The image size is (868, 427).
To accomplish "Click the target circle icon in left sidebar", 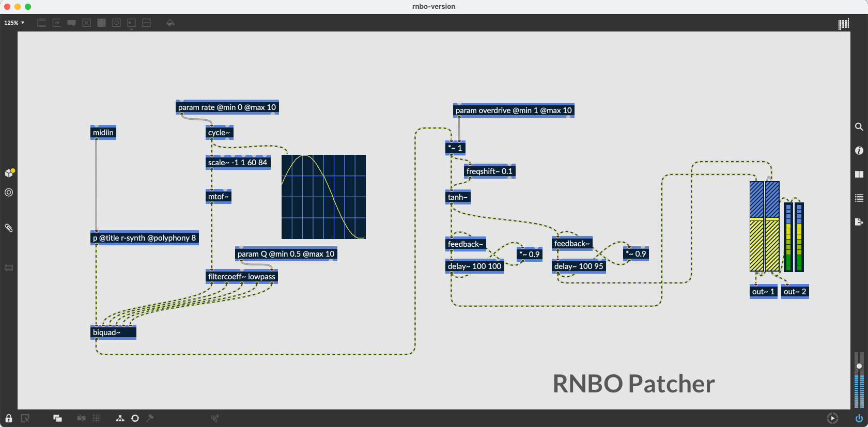I will [9, 192].
